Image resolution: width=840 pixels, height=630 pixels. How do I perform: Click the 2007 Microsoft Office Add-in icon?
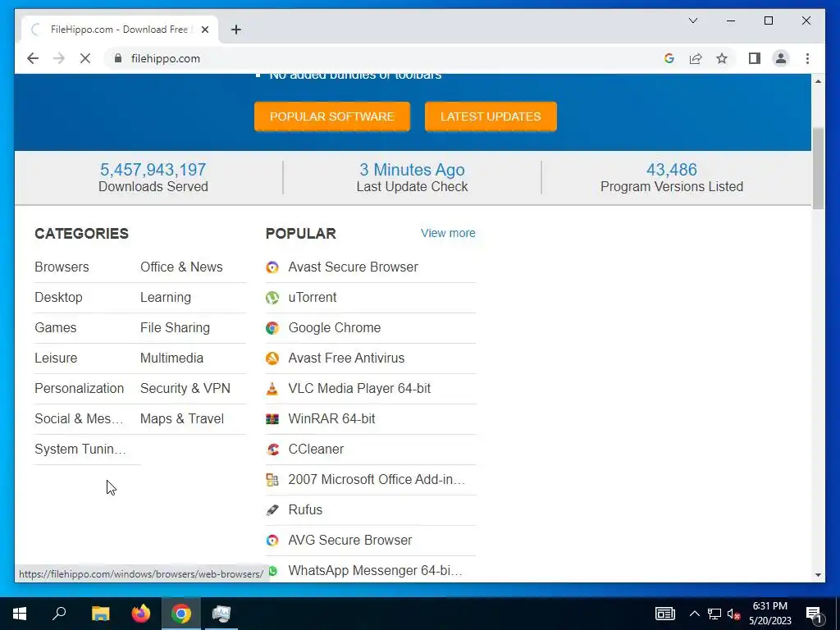272,479
